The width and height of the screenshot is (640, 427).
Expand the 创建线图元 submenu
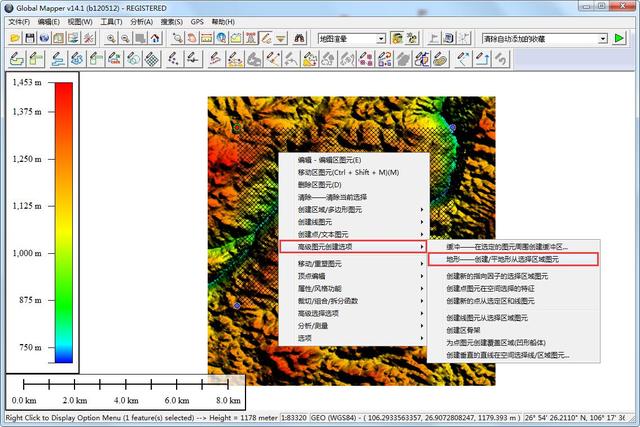(353, 222)
